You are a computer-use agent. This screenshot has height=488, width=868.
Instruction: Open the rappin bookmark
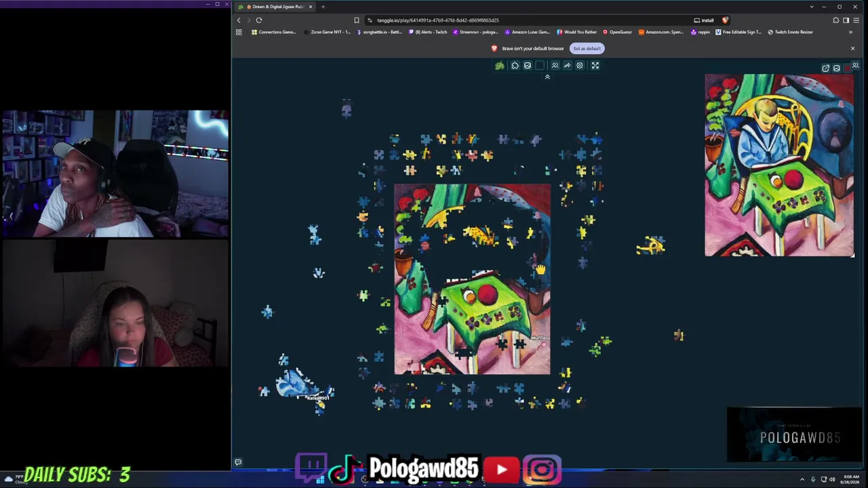point(700,32)
